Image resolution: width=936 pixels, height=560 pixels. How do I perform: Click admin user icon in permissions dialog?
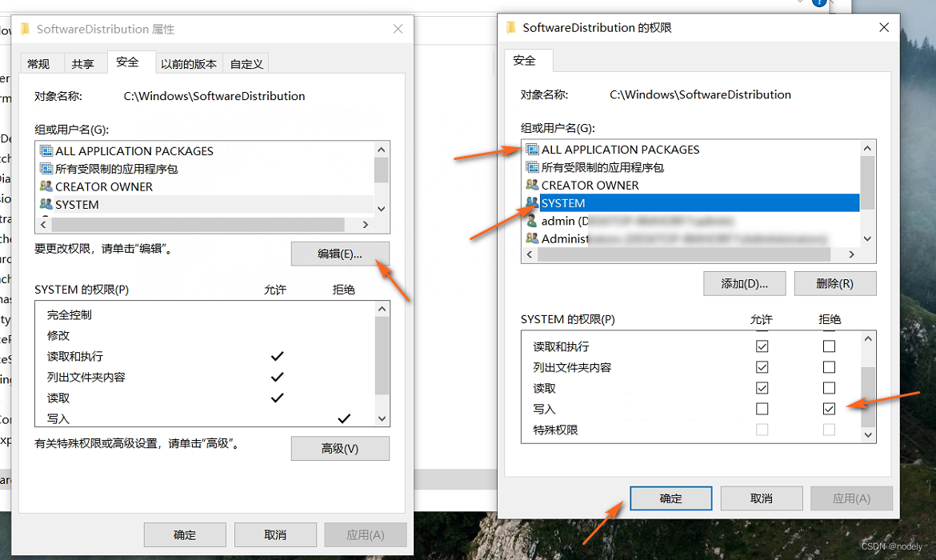click(532, 221)
